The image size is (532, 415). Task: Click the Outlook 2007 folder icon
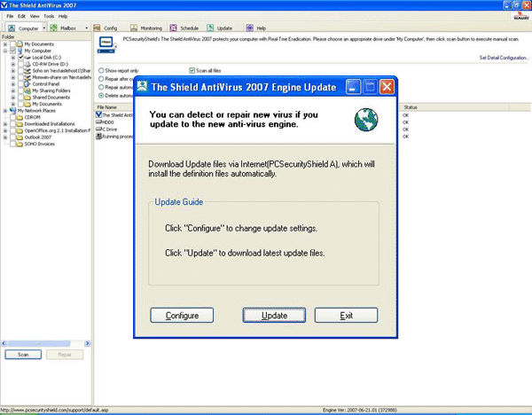(x=20, y=137)
